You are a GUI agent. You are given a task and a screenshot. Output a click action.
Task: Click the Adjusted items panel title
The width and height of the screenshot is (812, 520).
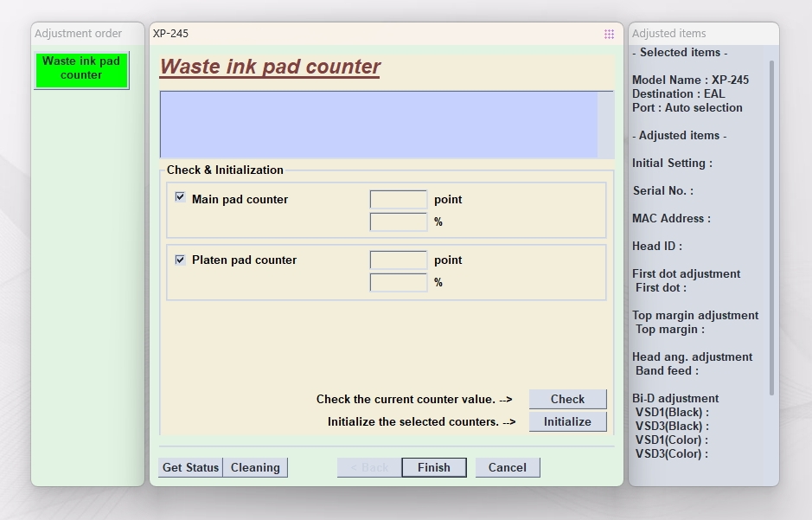click(668, 34)
